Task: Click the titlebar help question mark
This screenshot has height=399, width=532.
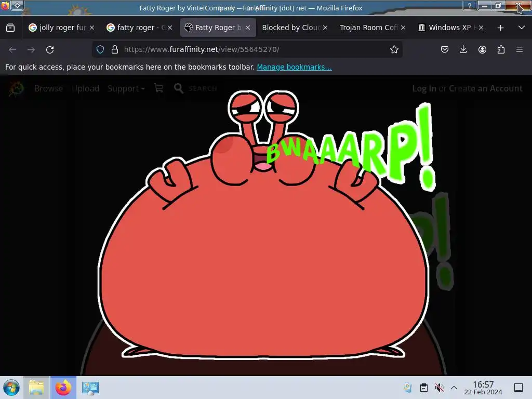Action: [470, 6]
